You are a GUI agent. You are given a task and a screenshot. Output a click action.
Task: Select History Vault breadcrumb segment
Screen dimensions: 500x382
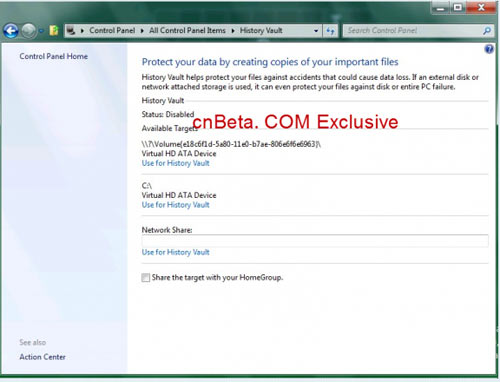coord(261,30)
